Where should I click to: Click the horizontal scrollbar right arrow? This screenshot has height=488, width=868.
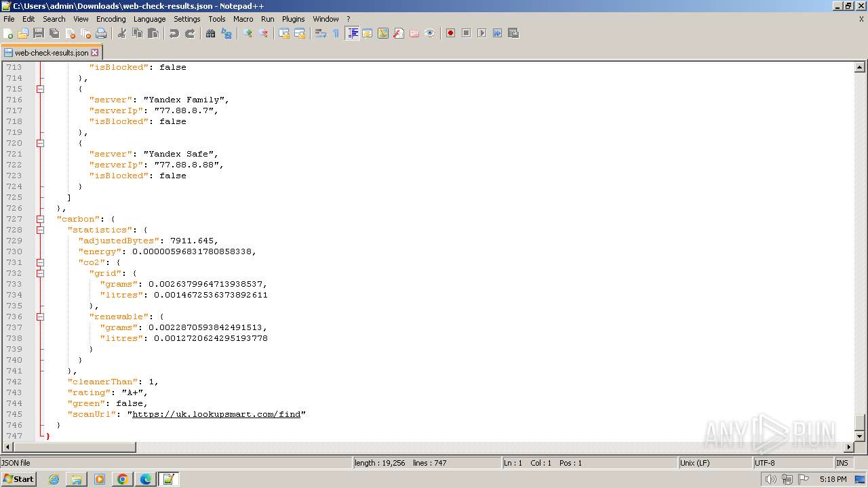[x=848, y=447]
